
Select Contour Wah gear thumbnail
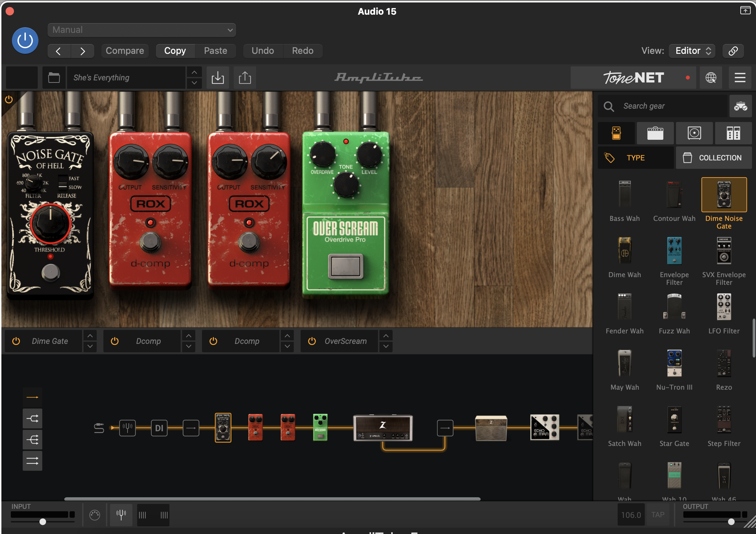pos(674,195)
